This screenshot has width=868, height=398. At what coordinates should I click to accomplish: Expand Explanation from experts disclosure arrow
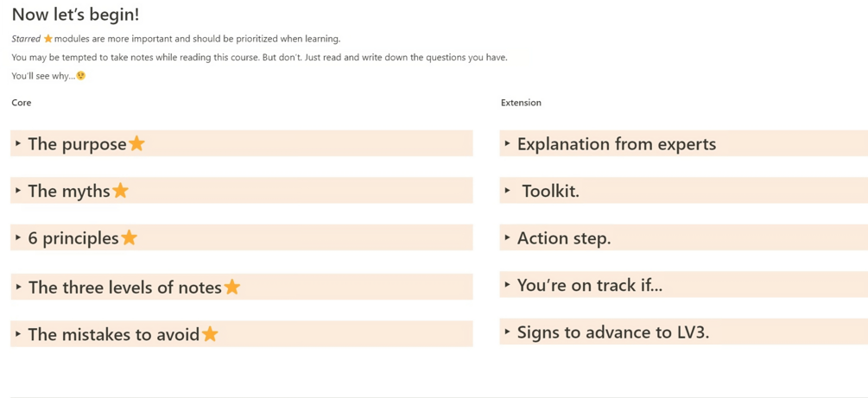click(x=507, y=143)
